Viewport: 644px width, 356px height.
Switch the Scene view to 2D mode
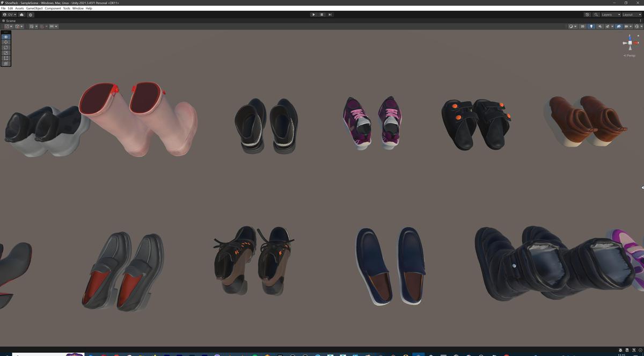(582, 26)
